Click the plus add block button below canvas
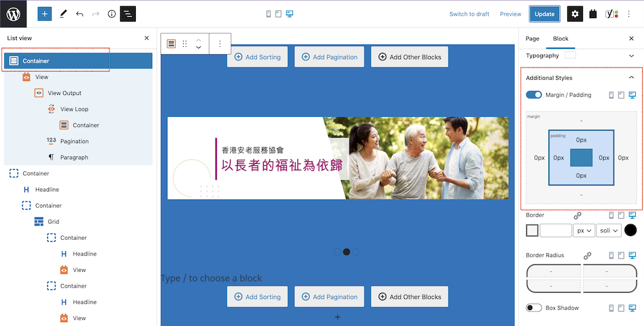Image resolution: width=644 pixels, height=326 pixels. pos(338,317)
